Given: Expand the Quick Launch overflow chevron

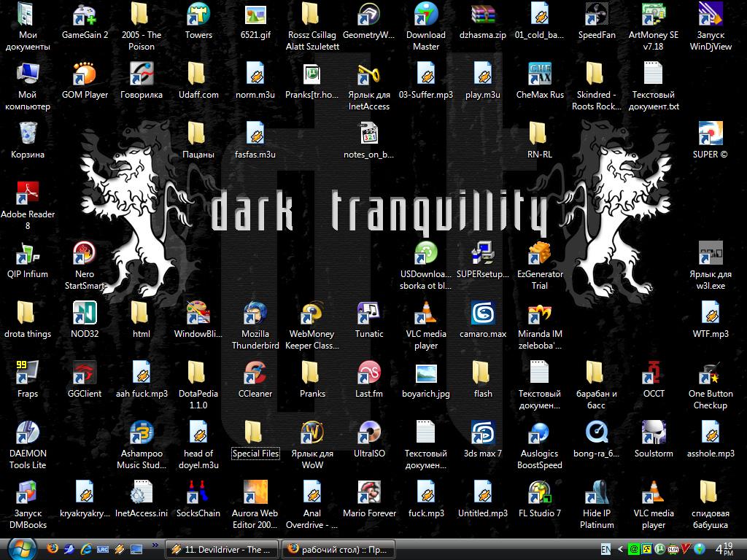Looking at the screenshot, I should [x=155, y=545].
